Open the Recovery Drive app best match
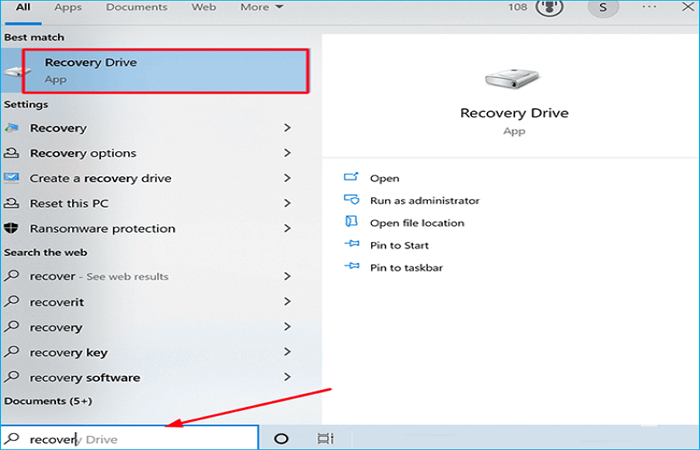Viewport: 700px width, 450px height. coord(155,71)
